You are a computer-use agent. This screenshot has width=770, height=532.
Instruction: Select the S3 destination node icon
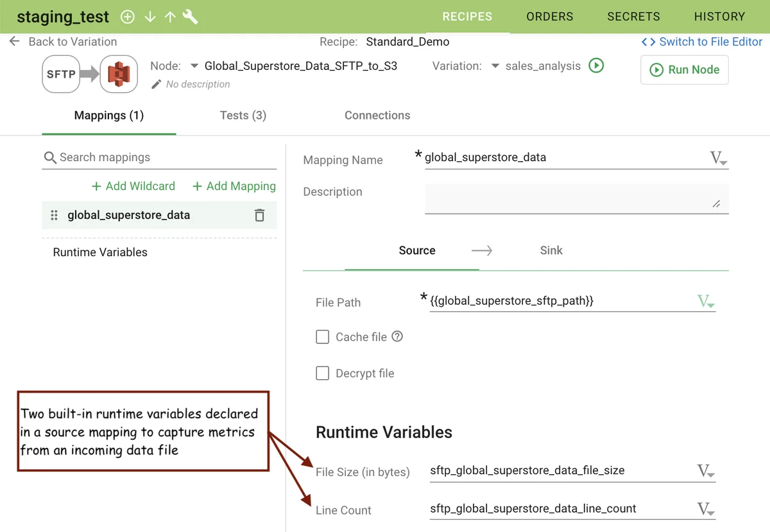119,74
